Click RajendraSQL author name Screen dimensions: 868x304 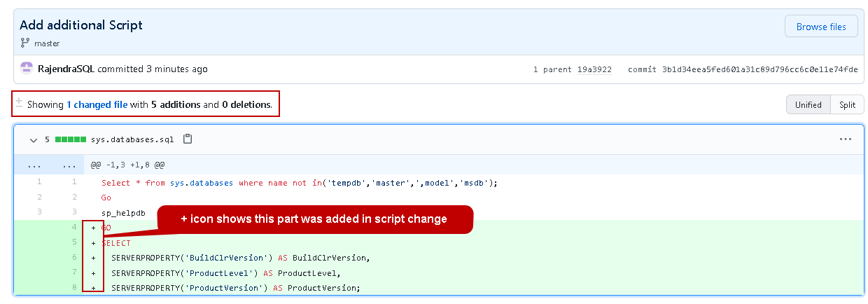click(66, 69)
